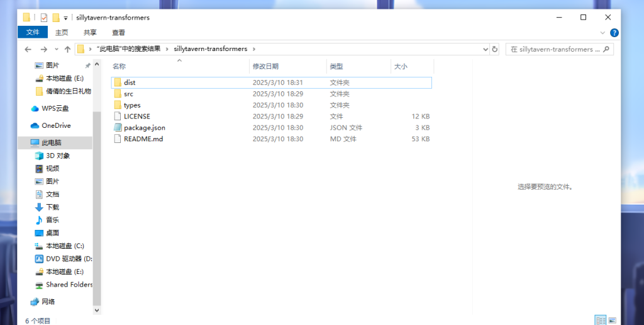Click the Properties icon in title bar
Screen dimensions: 644x325
[x=44, y=18]
